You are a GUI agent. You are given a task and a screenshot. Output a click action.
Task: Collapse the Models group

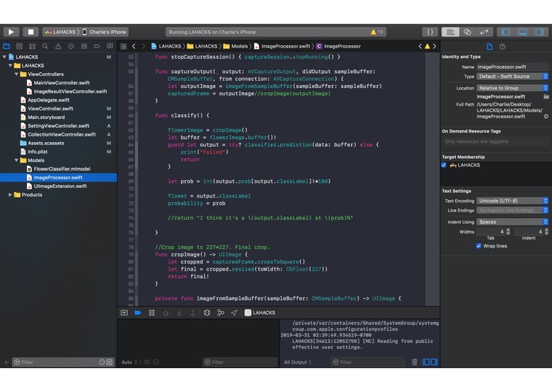coord(16,160)
